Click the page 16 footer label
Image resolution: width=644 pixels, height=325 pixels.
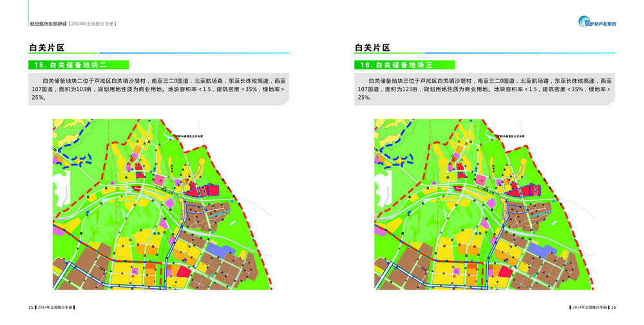point(593,307)
